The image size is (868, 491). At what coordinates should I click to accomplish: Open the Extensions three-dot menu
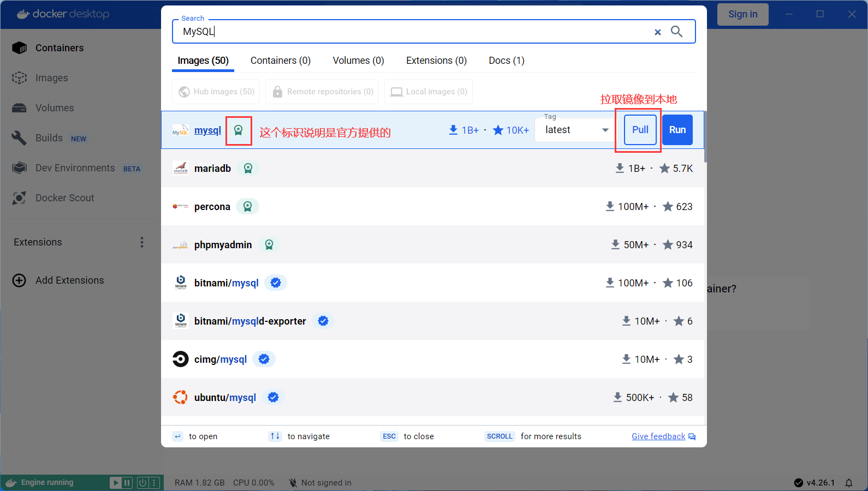[x=142, y=242]
